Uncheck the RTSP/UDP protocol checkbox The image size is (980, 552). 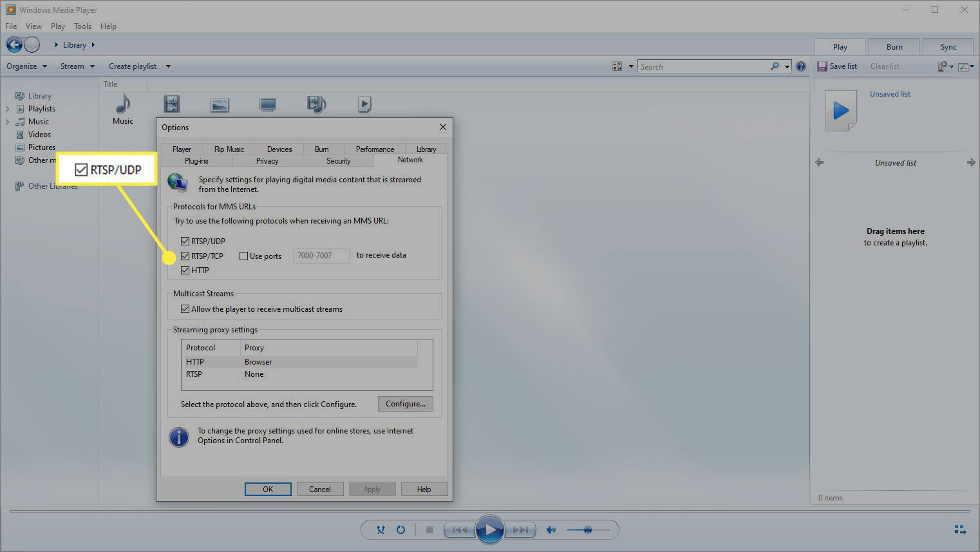click(x=185, y=241)
